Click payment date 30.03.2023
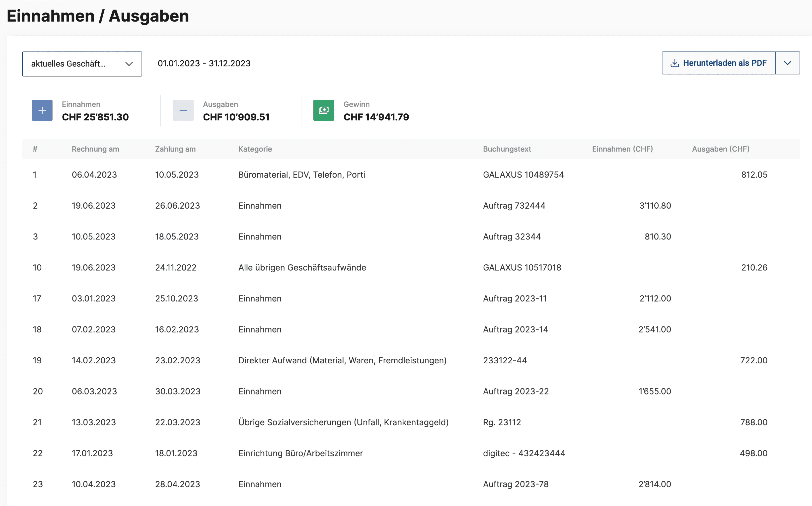The height and width of the screenshot is (506, 812). coord(177,391)
